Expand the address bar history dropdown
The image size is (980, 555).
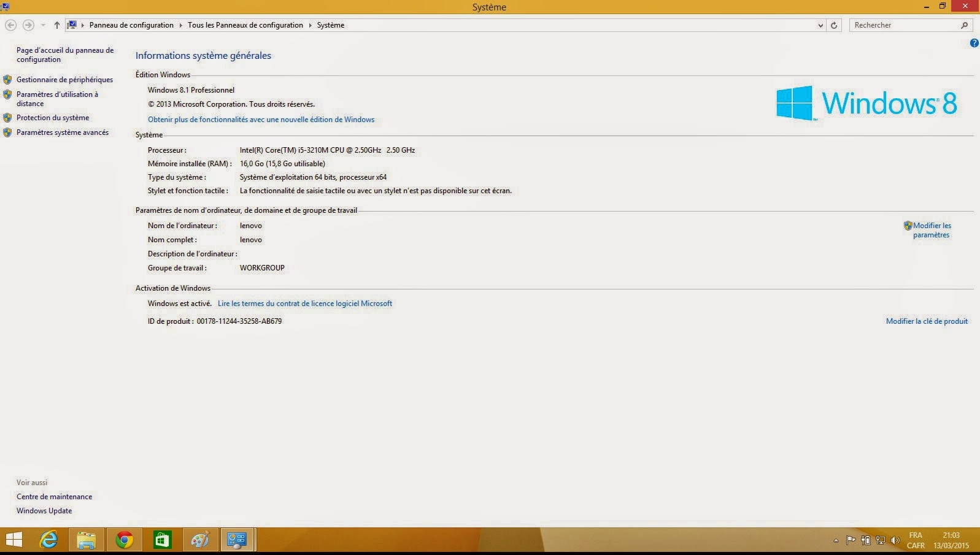[x=820, y=25]
